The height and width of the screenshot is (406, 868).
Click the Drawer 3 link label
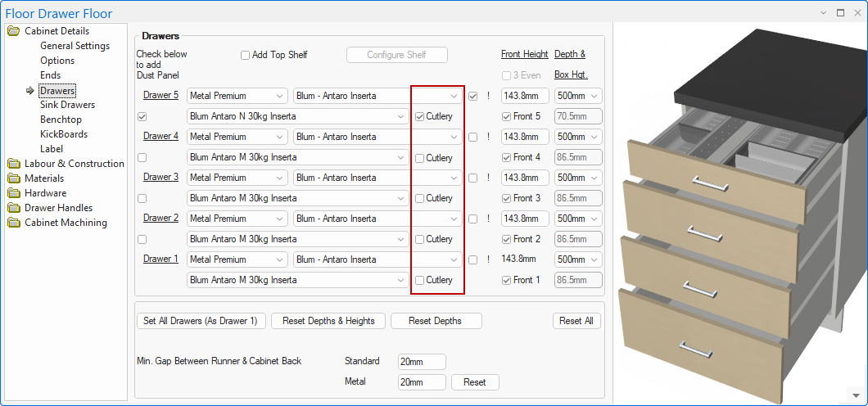click(x=160, y=177)
